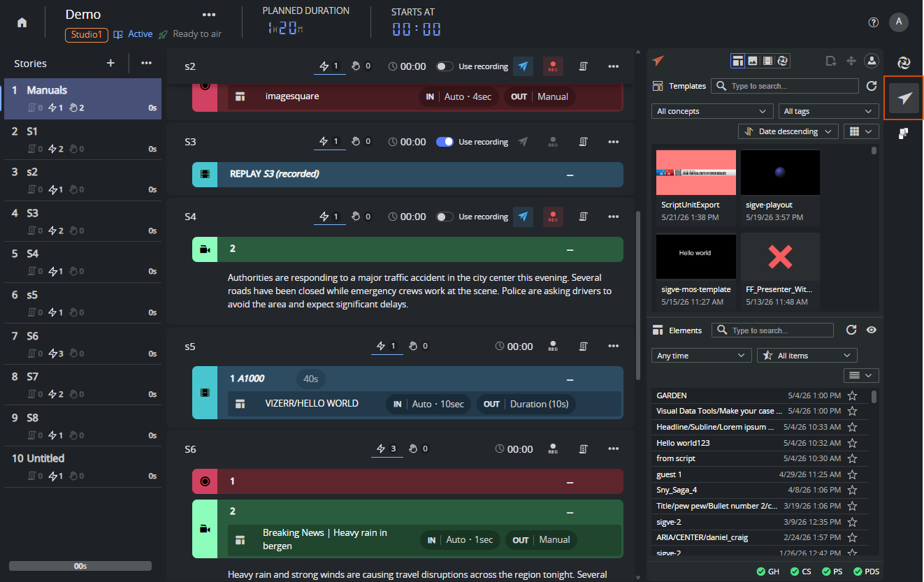Image resolution: width=924 pixels, height=582 pixels.
Task: Switch asset browser to images view
Action: 753,61
